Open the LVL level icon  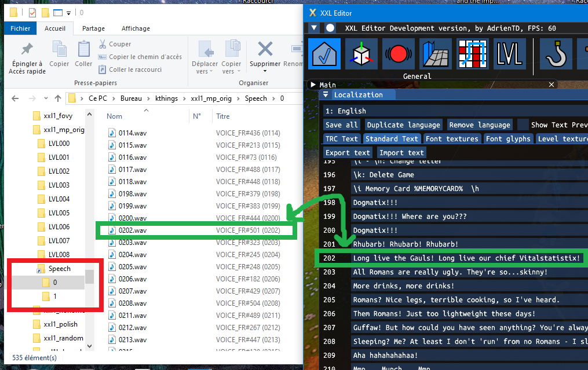[x=509, y=54]
